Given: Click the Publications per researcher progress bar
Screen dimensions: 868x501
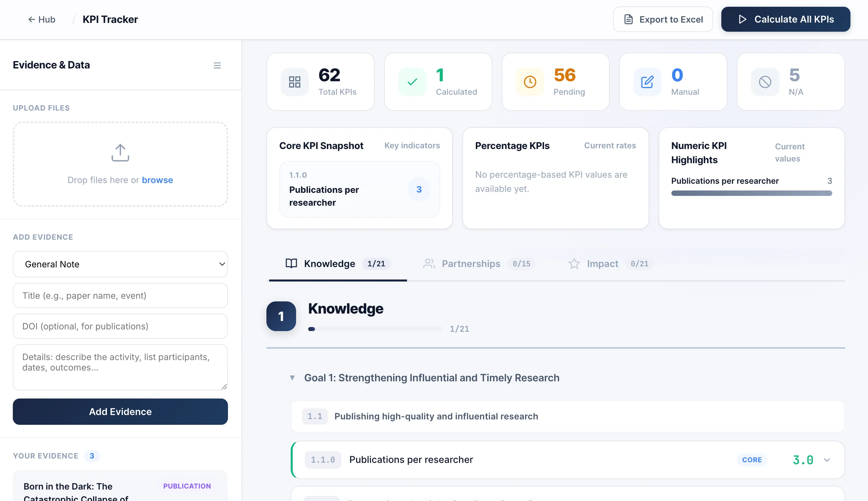Looking at the screenshot, I should click(x=751, y=194).
